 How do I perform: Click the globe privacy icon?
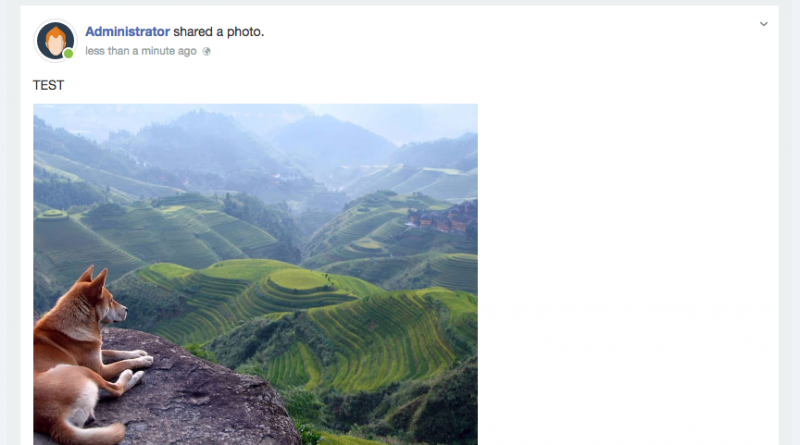pos(206,51)
